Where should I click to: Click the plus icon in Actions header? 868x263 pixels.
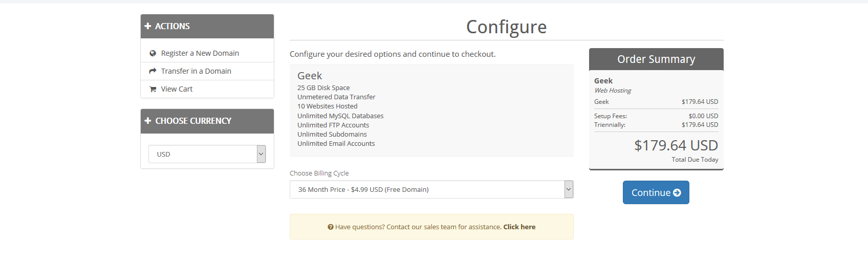click(x=148, y=26)
